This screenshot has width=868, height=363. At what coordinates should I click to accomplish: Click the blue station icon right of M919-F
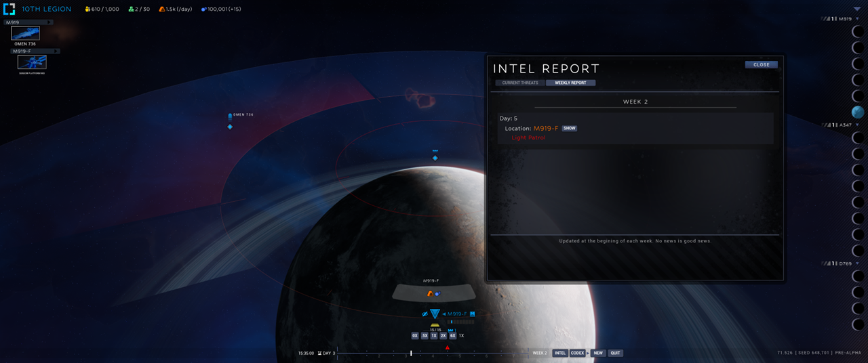pyautogui.click(x=472, y=314)
